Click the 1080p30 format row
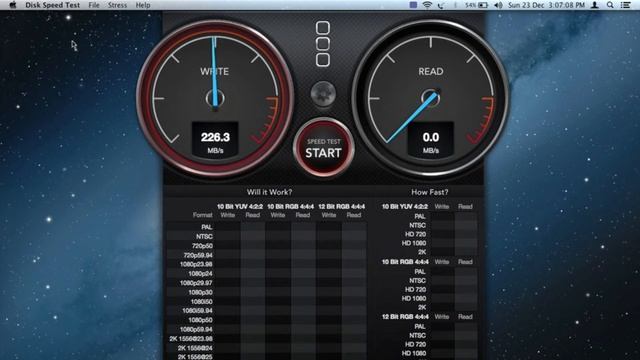The image size is (640, 360). point(267,292)
